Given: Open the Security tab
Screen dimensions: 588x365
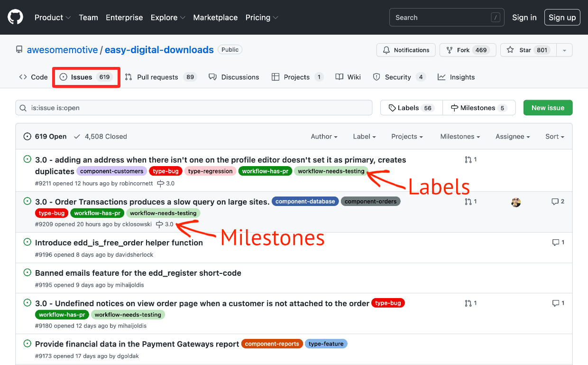Looking at the screenshot, I should pos(399,77).
